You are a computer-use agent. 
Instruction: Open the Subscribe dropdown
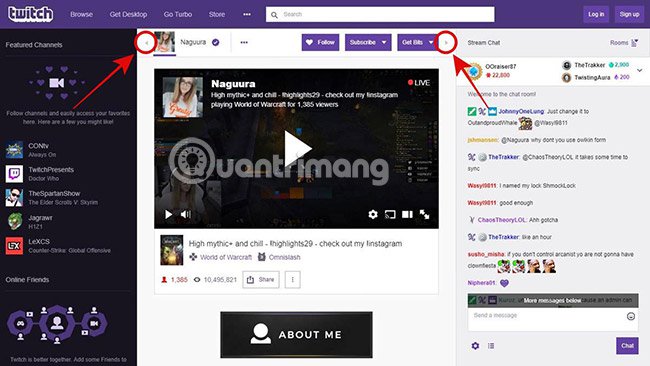click(368, 42)
